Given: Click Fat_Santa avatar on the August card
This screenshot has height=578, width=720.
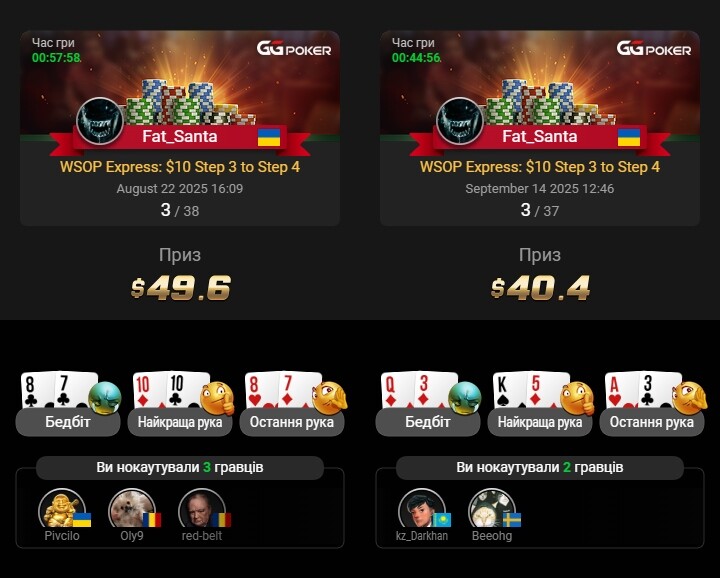Looking at the screenshot, I should pos(100,121).
